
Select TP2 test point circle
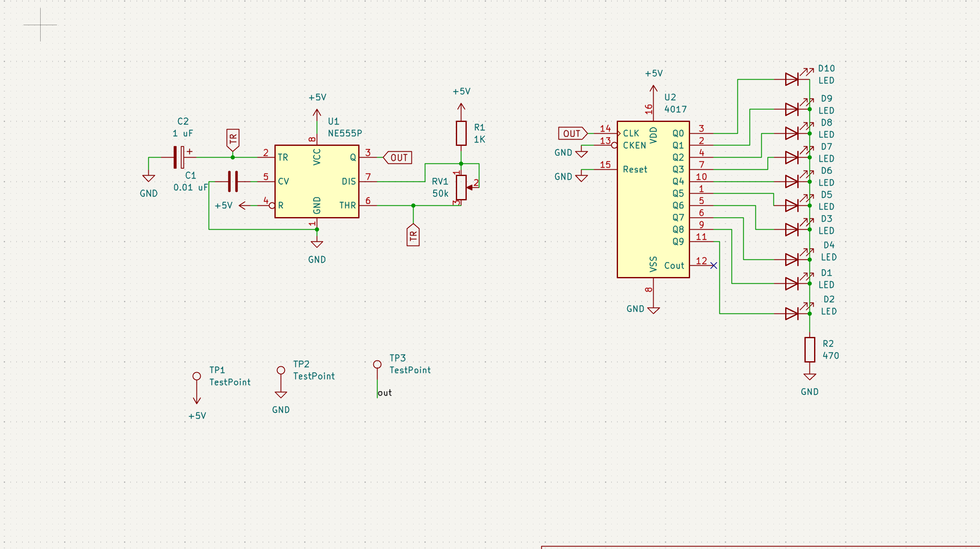[281, 370]
